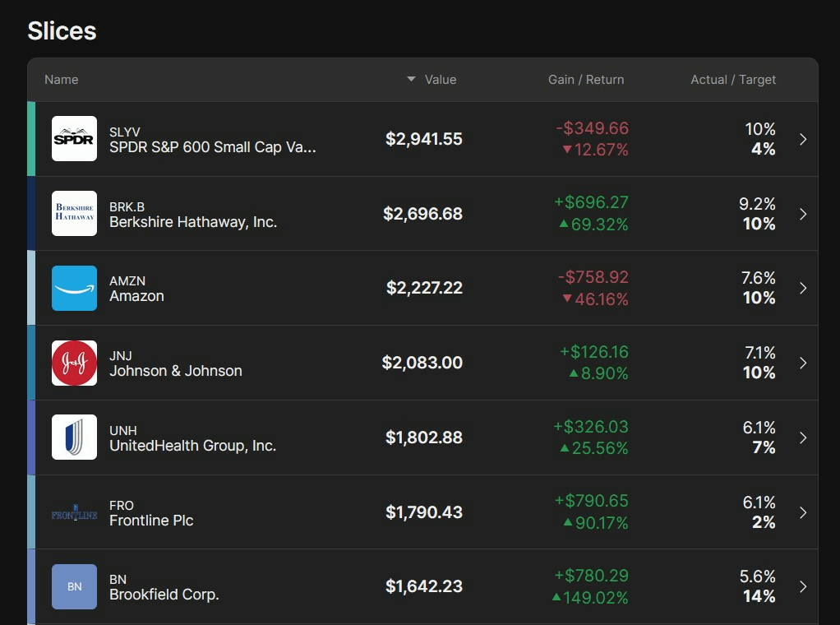The width and height of the screenshot is (840, 625).
Task: Click the 14% target allocation
Action: (759, 596)
